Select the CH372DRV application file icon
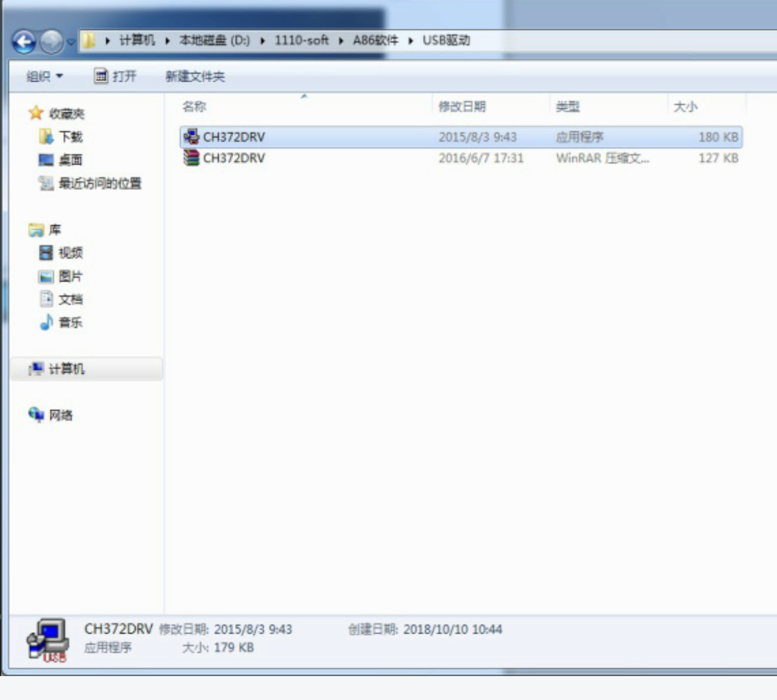The image size is (777, 700). (191, 137)
